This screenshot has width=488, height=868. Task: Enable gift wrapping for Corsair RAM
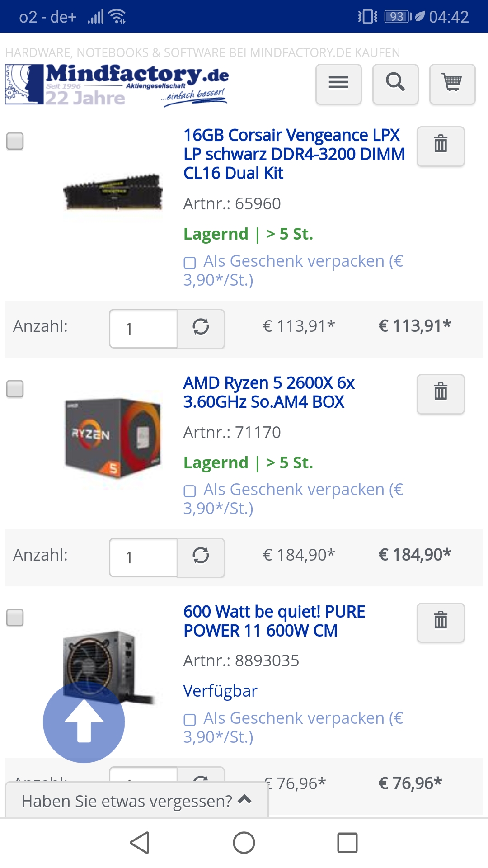point(190,263)
